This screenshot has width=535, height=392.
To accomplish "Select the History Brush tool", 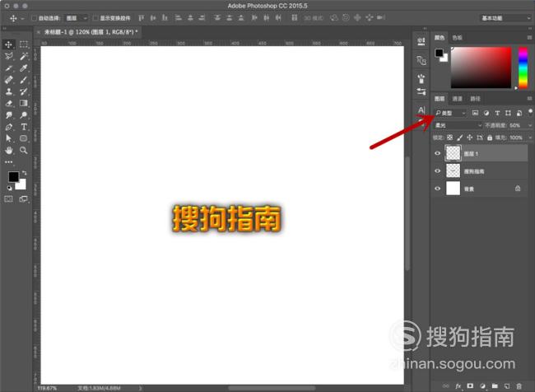I will 24,91.
